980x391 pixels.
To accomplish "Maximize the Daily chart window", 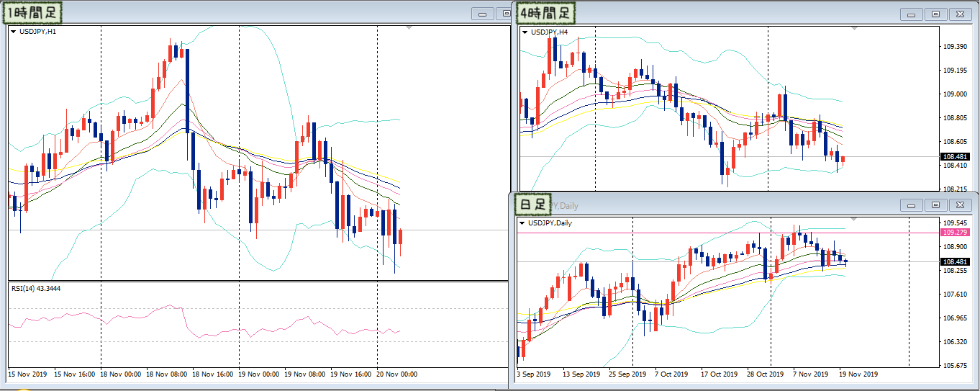I will 936,205.
